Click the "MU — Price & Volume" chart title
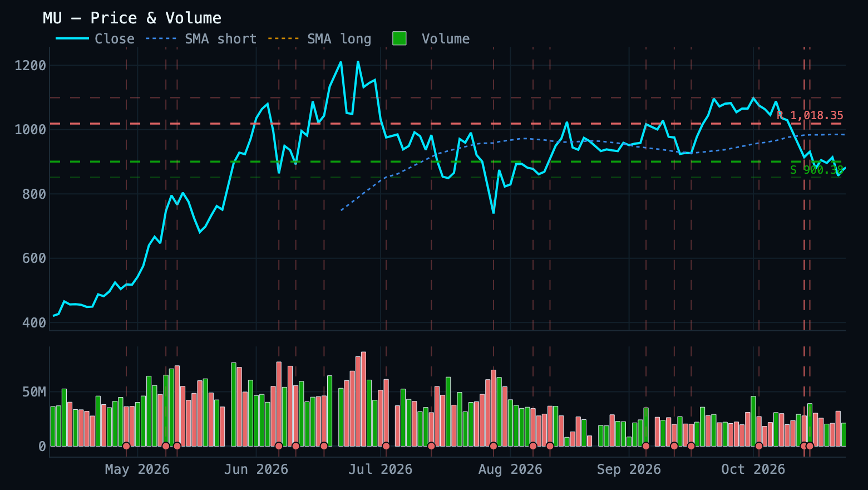 click(x=132, y=18)
